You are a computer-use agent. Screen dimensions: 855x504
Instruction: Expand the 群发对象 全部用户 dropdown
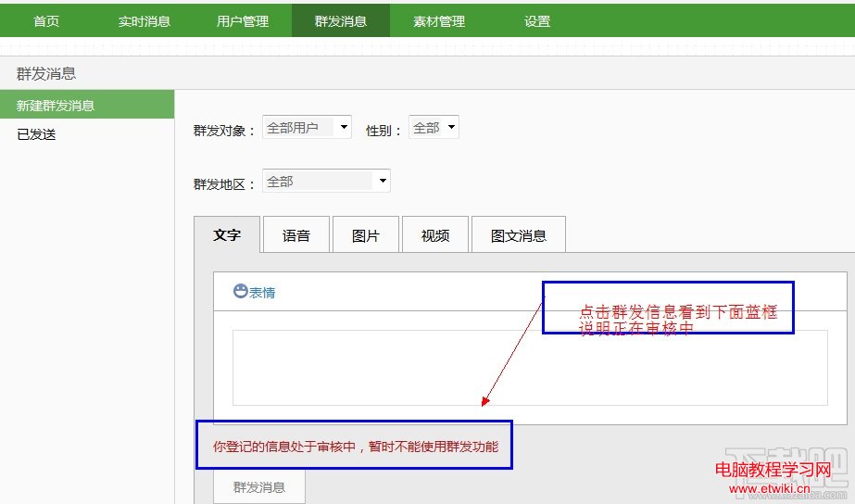307,127
